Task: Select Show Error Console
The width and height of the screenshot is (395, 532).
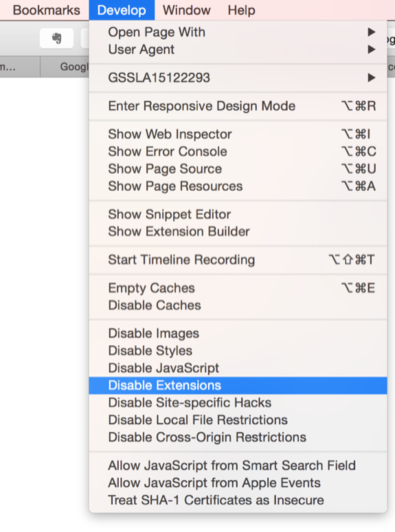Action: (x=238, y=151)
